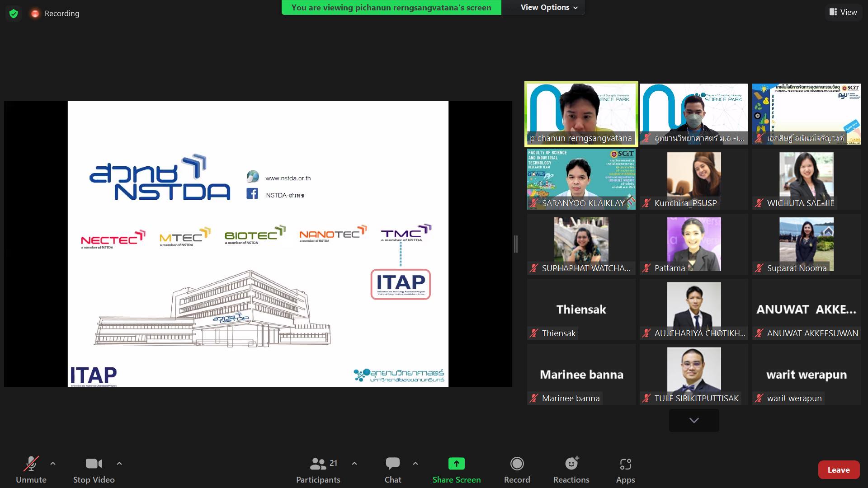
Task: Click the BIOTEC logo on slide
Action: pyautogui.click(x=255, y=235)
